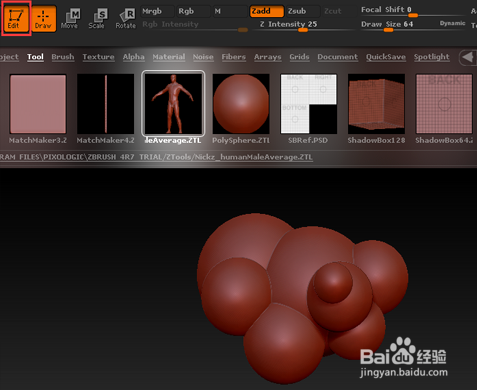477x390 pixels.
Task: Toggle the M material mode
Action: (x=229, y=11)
